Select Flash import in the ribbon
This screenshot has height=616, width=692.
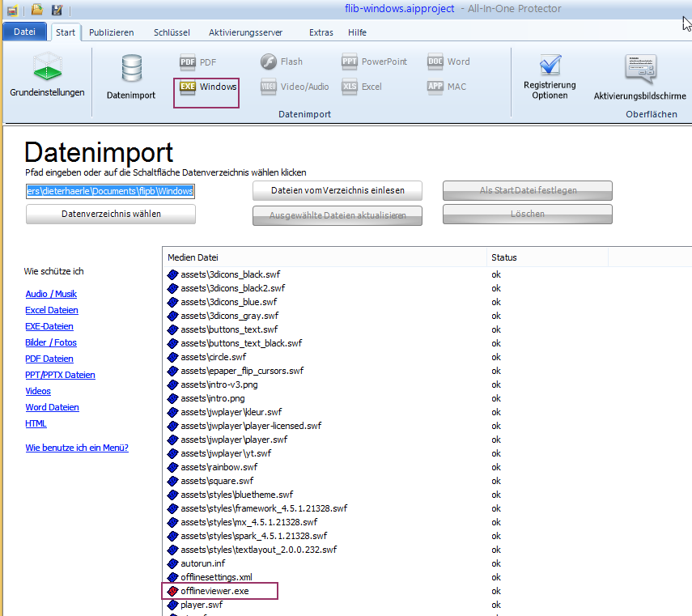click(x=282, y=62)
